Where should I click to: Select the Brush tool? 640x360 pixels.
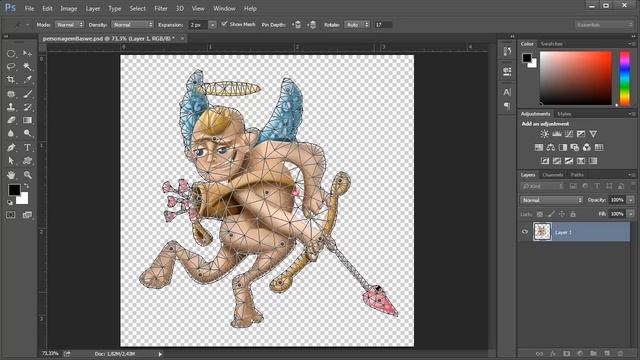point(27,94)
